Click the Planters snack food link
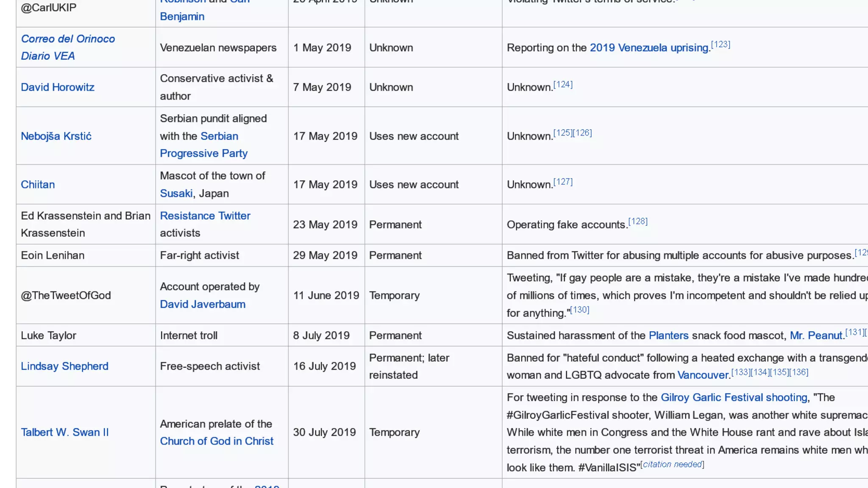This screenshot has width=868, height=488. point(668,336)
